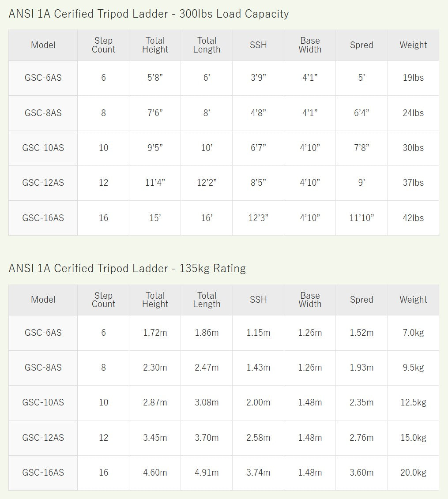Click the Total Height header in metric table
Screen dimensions: 448x499
pyautogui.click(x=155, y=300)
